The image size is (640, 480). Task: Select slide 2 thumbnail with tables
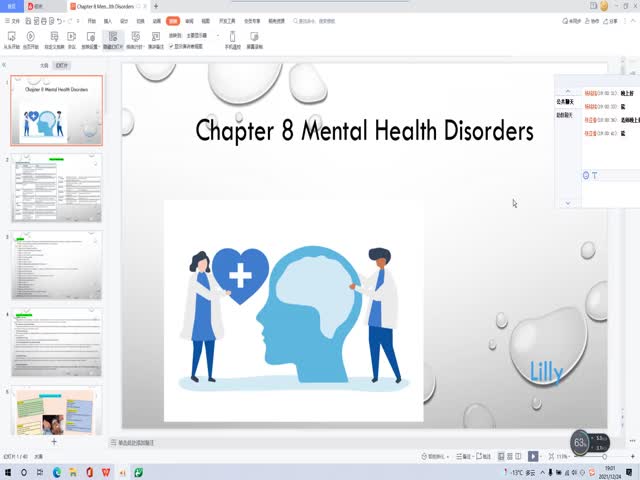[x=56, y=188]
